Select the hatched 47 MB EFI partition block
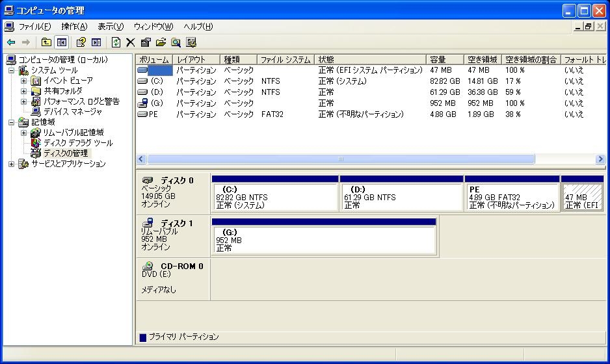Image resolution: width=610 pixels, height=364 pixels. click(583, 193)
